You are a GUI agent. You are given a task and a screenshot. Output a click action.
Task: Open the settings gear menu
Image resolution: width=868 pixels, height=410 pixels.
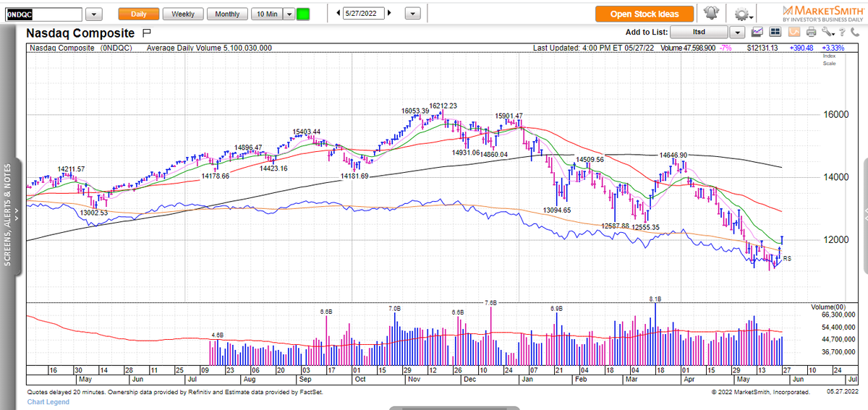(744, 14)
